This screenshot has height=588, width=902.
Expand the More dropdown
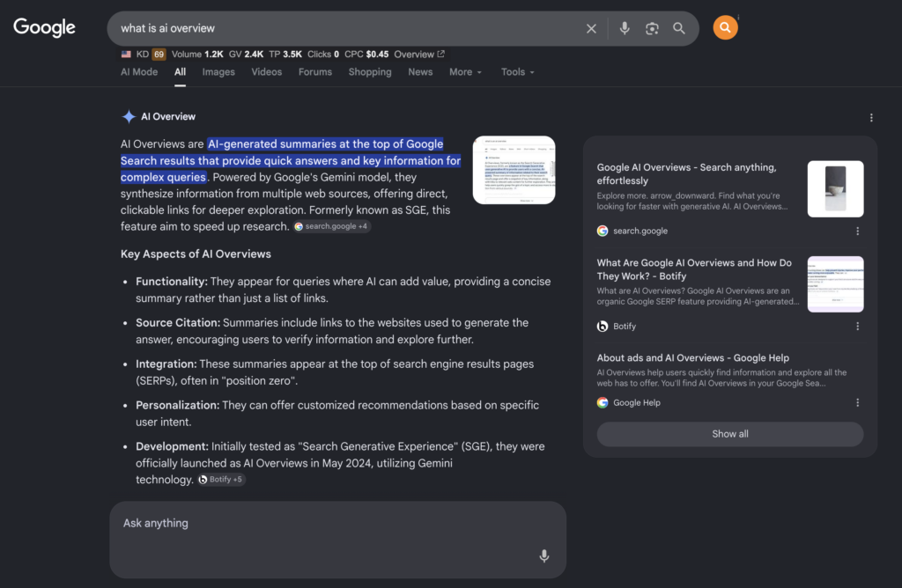click(465, 72)
